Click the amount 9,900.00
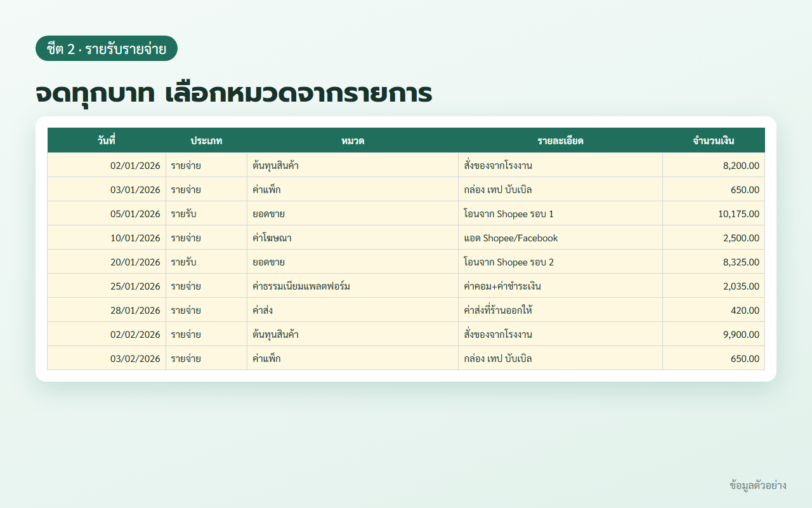Screen dimensions: 812x508 (714, 334)
